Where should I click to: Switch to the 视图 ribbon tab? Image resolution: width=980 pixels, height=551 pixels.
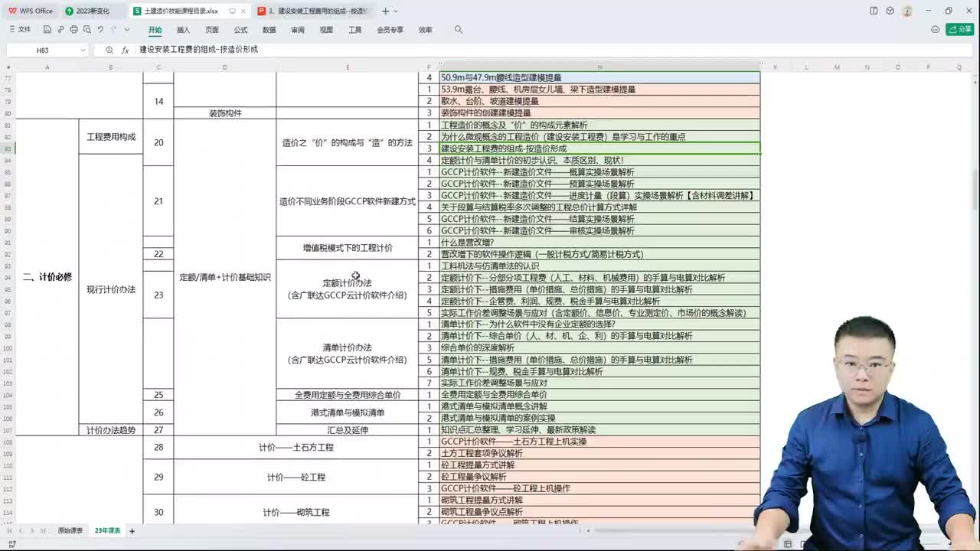pyautogui.click(x=326, y=30)
